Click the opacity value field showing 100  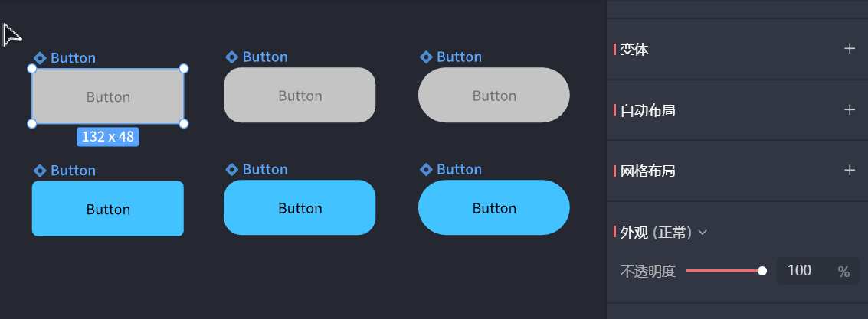(801, 271)
